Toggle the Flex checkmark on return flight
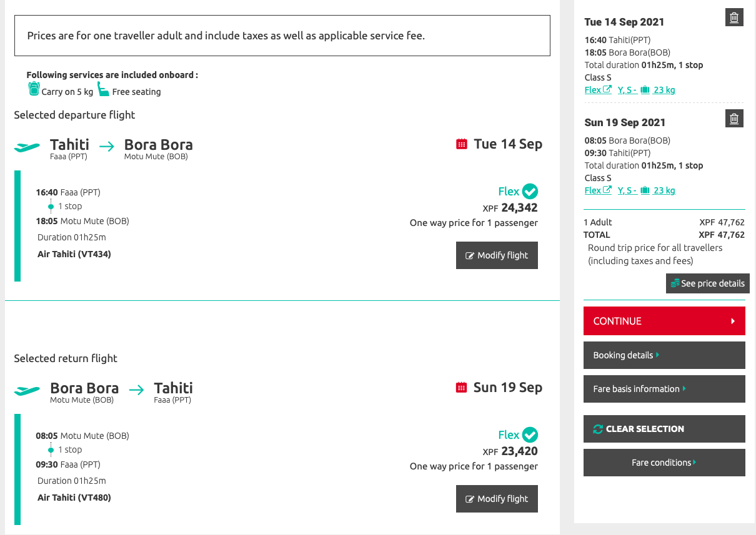 pos(530,434)
